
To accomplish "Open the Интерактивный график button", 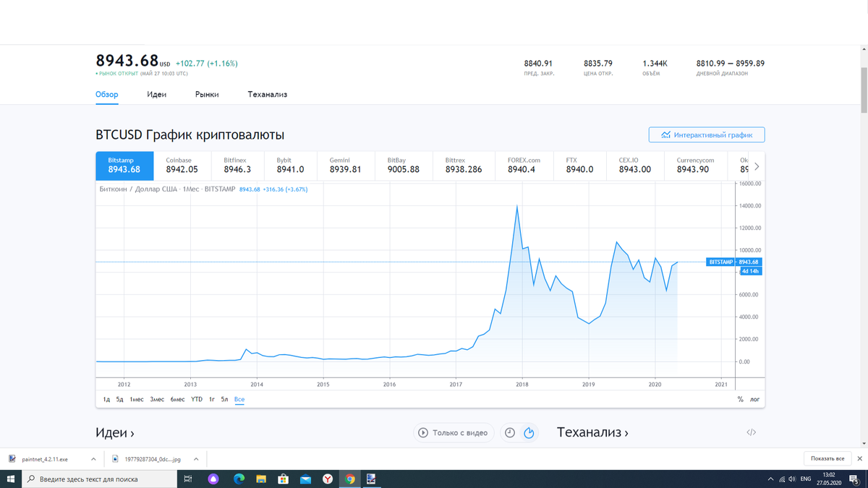I will (x=707, y=134).
